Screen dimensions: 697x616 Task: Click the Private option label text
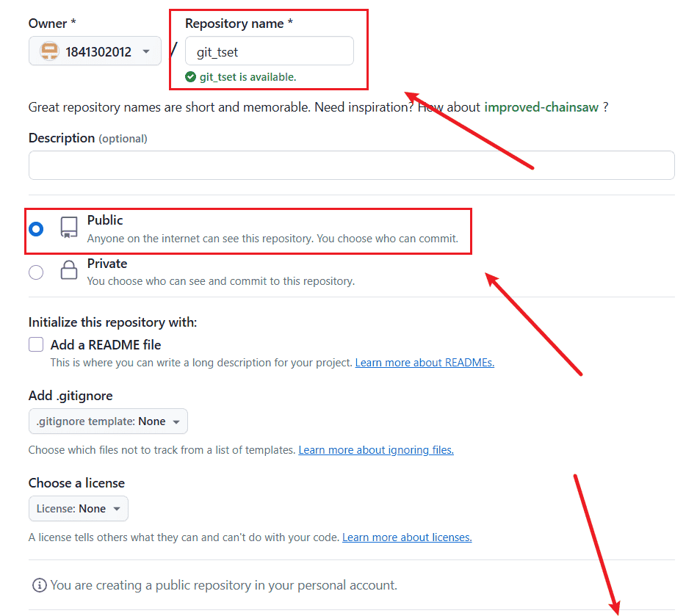(x=107, y=264)
